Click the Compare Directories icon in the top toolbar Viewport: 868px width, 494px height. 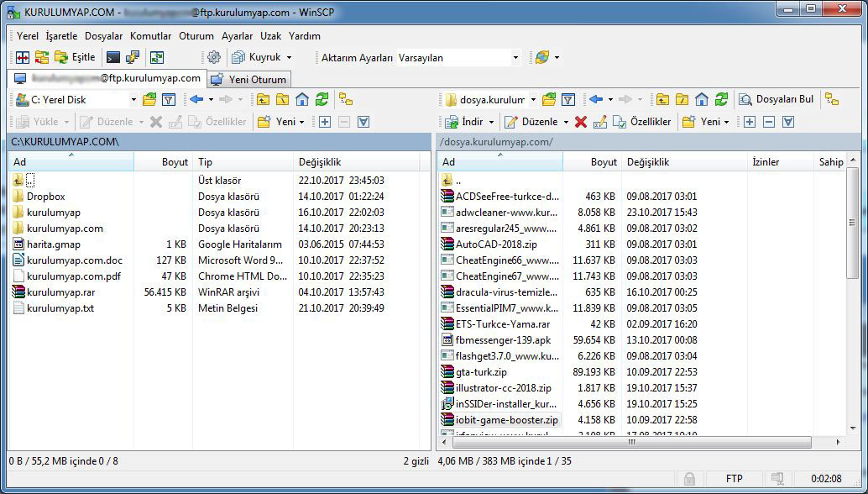coord(22,57)
